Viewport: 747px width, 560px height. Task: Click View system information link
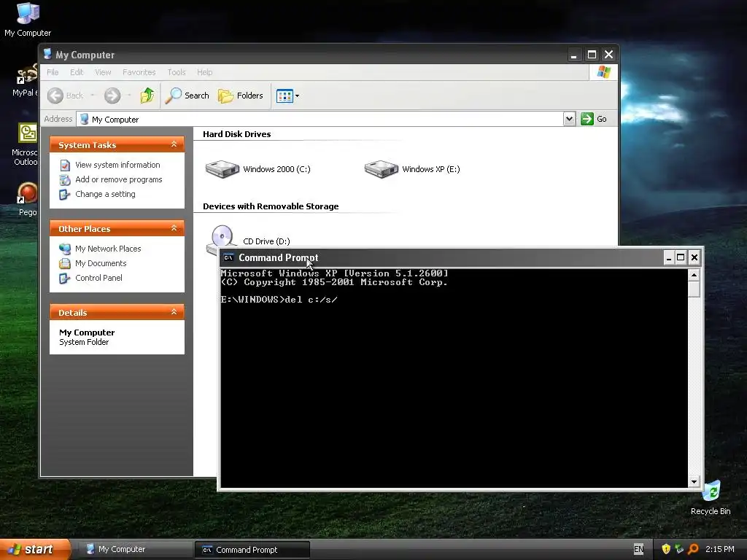(x=117, y=165)
